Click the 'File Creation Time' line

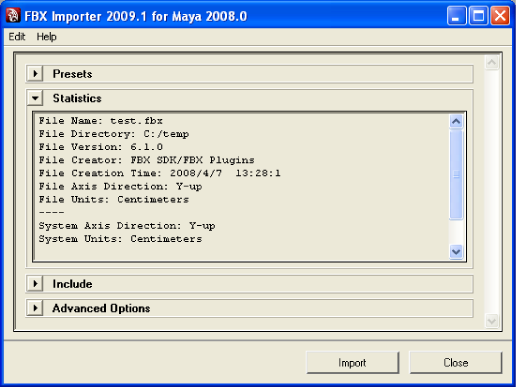pyautogui.click(x=160, y=173)
